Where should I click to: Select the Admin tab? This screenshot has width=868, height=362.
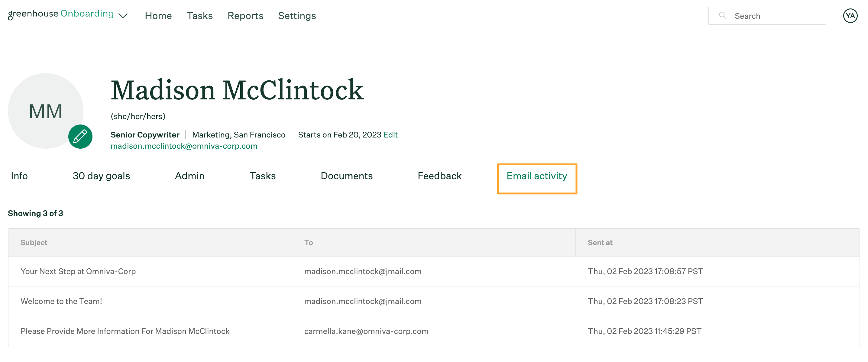coord(189,176)
